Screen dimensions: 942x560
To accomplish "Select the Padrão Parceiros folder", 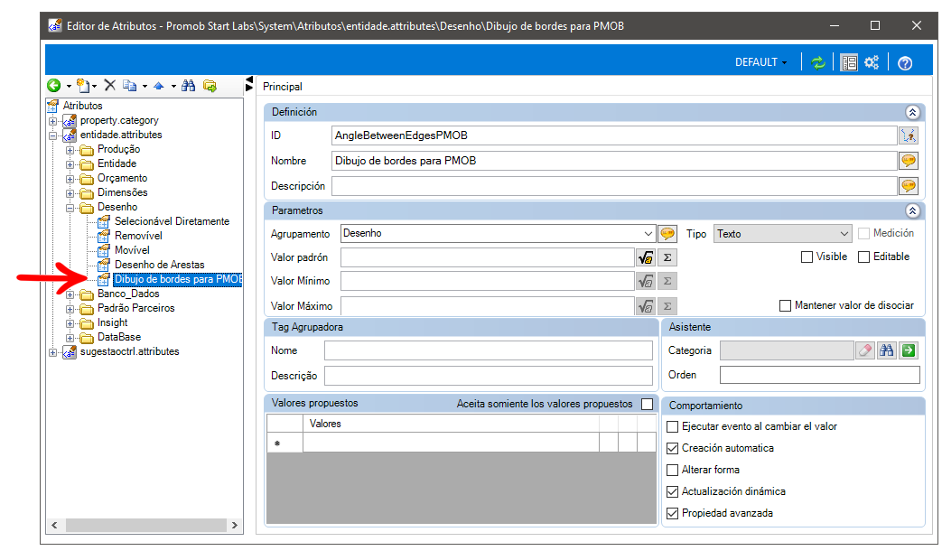I will [x=135, y=308].
